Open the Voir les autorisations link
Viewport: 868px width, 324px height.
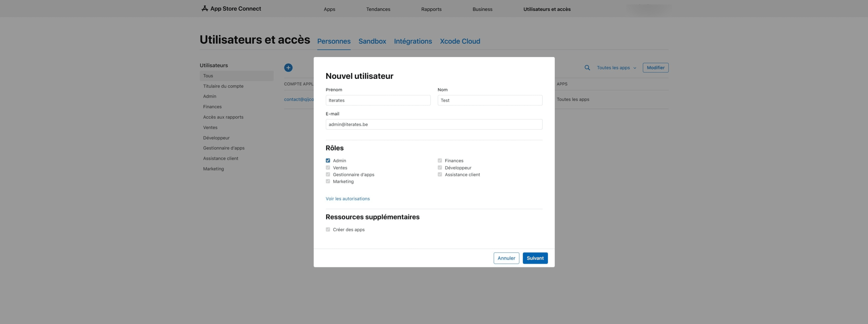(x=347, y=199)
